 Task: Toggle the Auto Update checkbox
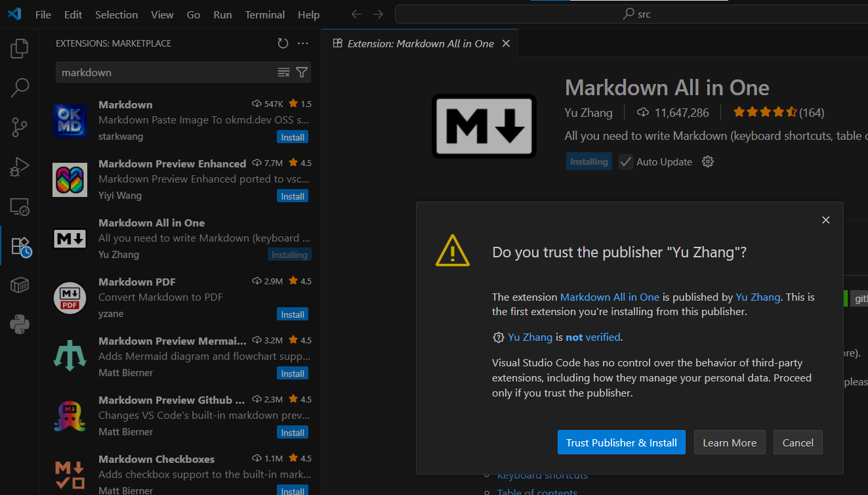coord(626,161)
